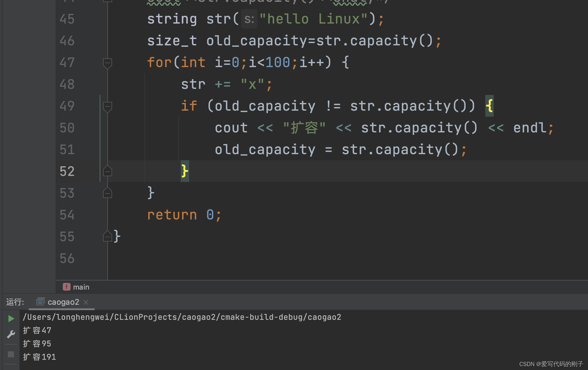Click 'string' type on line 45
This screenshot has height=370, width=588.
172,19
